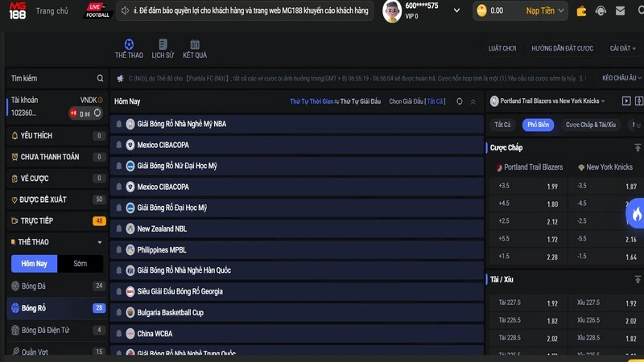Expand more bet type tabs chevron
The width and height of the screenshot is (644, 362).
click(x=638, y=125)
